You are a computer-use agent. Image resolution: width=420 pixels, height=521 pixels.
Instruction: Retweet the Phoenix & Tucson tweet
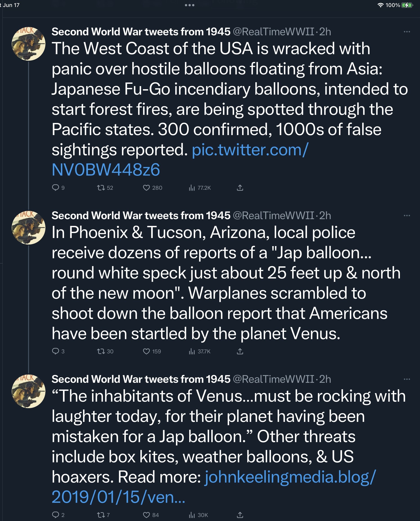(x=101, y=351)
